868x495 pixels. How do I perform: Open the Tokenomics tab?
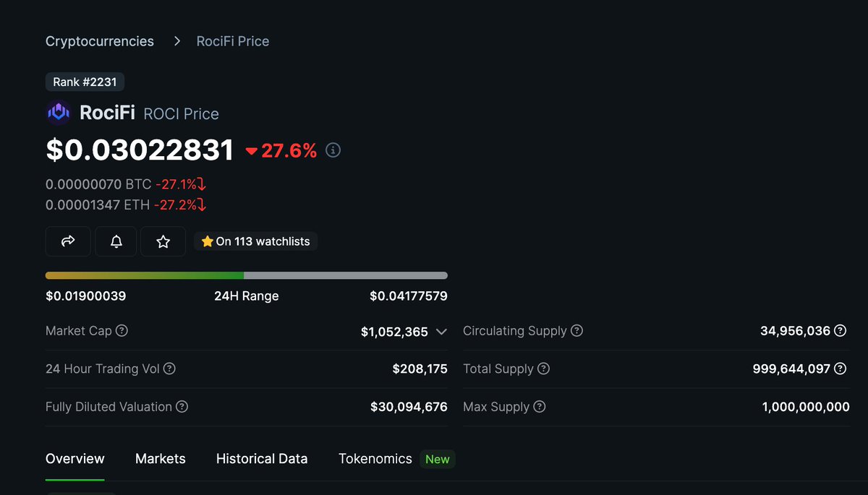375,458
